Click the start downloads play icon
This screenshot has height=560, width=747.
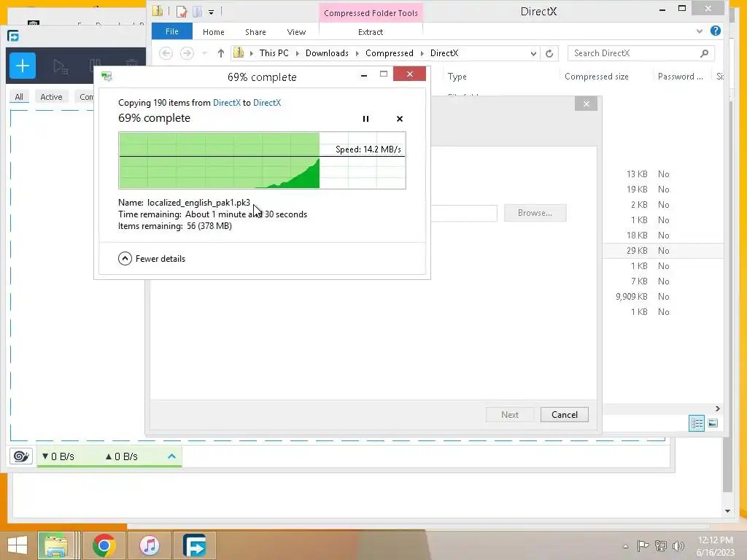coord(60,66)
